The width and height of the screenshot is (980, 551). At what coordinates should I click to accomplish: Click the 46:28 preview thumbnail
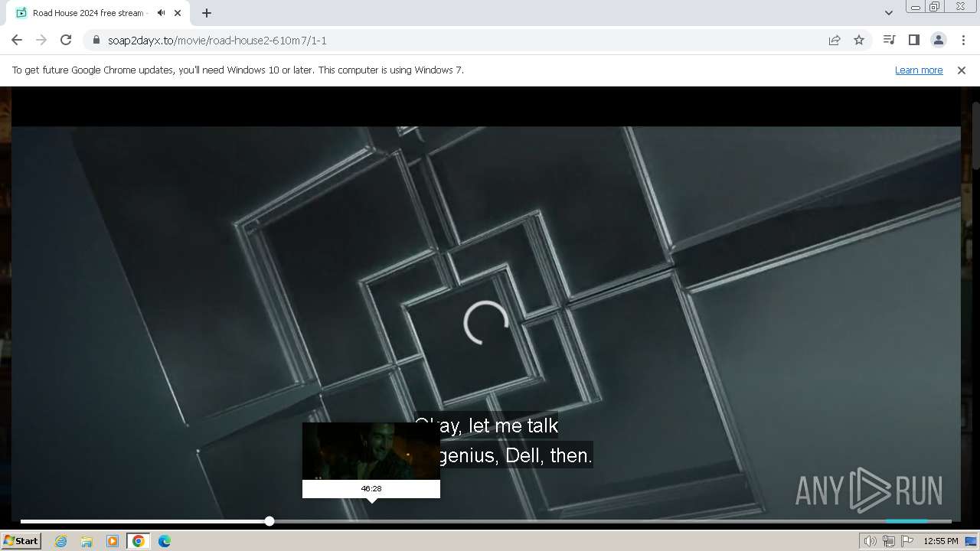[x=371, y=451]
